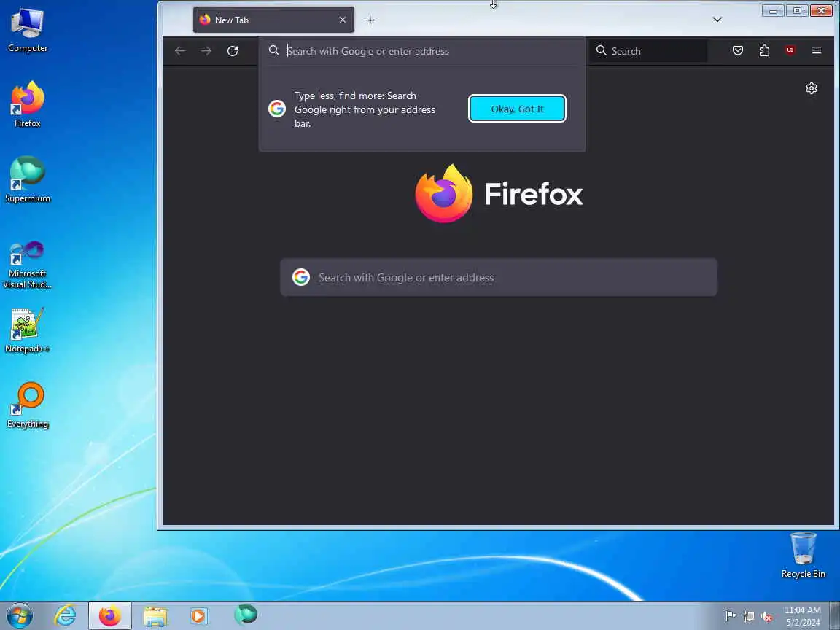Click the magnifier icon in address bar
This screenshot has height=630, width=840.
273,50
